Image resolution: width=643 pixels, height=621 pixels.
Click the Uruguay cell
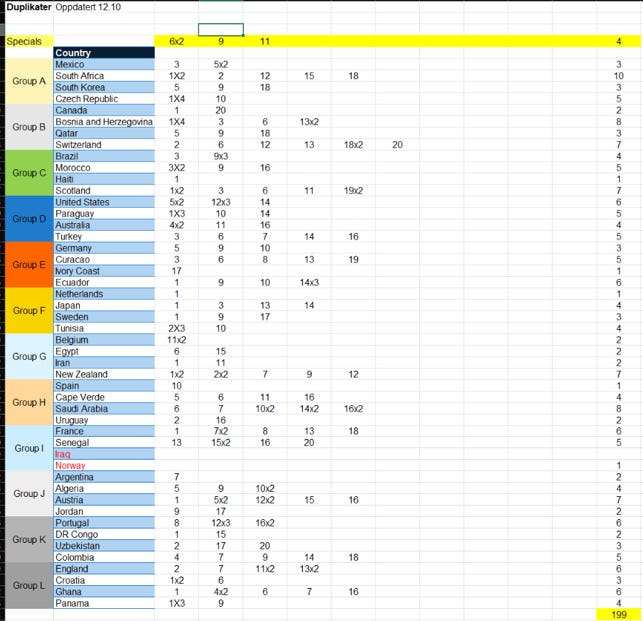104,420
